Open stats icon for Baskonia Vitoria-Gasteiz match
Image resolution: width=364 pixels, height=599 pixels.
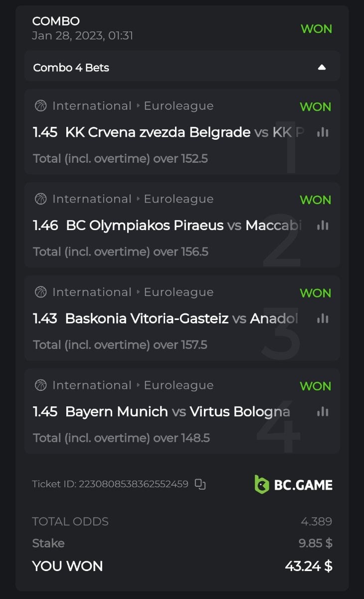[x=323, y=318]
